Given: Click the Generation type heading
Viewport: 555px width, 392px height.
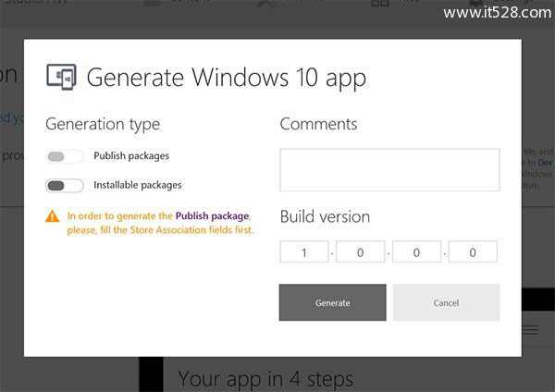Looking at the screenshot, I should [103, 125].
